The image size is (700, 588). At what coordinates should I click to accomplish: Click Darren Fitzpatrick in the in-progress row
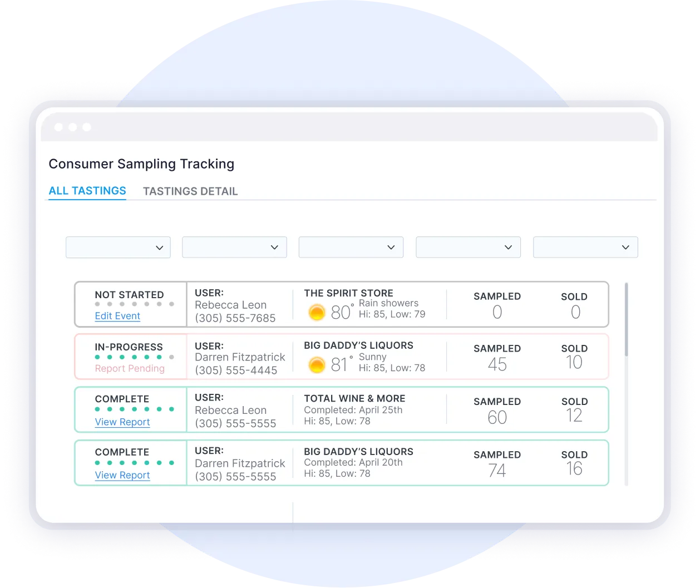click(x=240, y=358)
